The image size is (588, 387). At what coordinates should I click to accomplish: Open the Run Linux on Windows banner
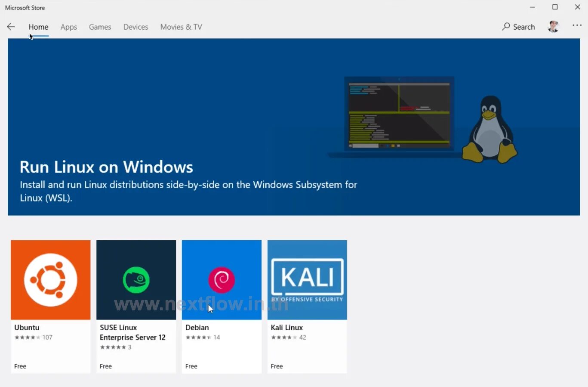pyautogui.click(x=294, y=127)
